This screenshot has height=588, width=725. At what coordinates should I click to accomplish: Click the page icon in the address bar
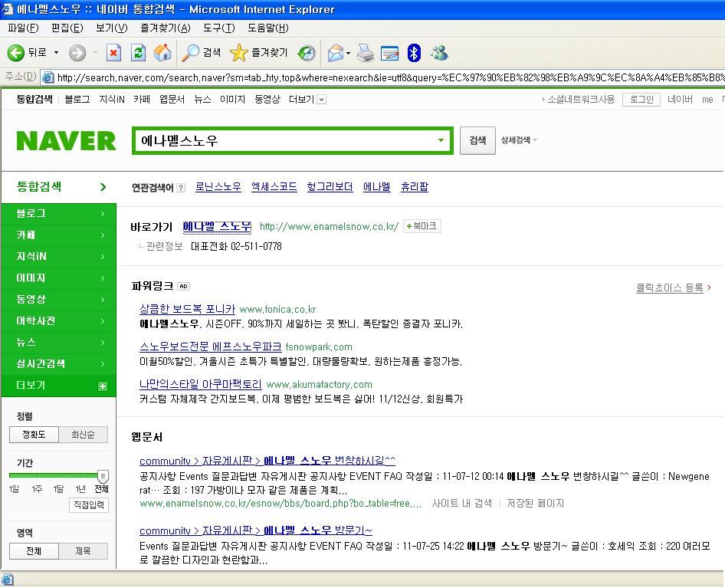point(48,77)
